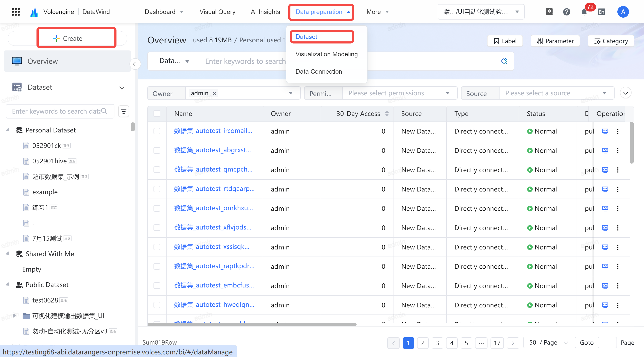Click the Create button
Image resolution: width=644 pixels, height=357 pixels.
[x=67, y=38]
